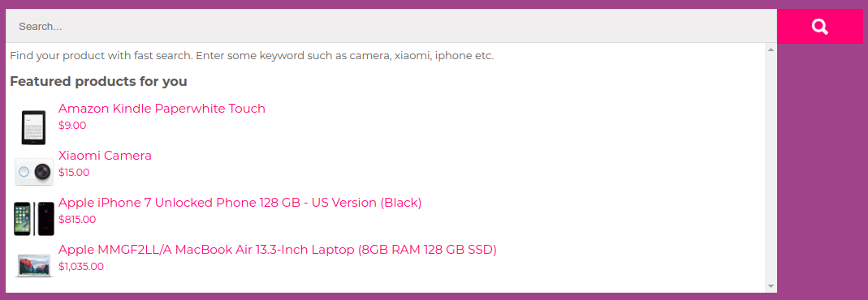Select the iPhone 7 product image
868x300 pixels.
[34, 219]
